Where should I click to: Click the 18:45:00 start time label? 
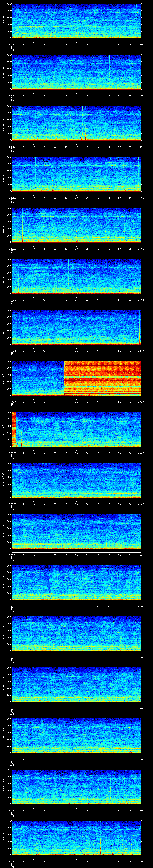coord(12,861)
